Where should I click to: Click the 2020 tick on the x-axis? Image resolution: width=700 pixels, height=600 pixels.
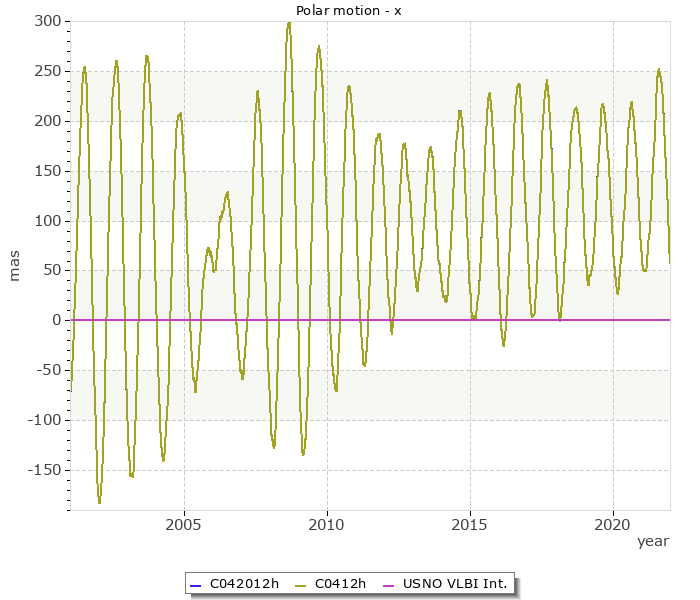point(613,524)
